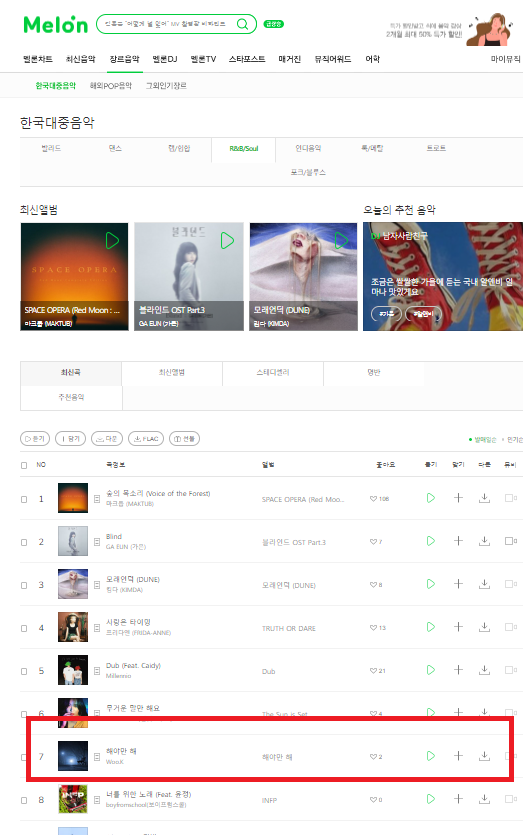Screen dimensions: 523x835
Task: Tick the checkbox for song 3
Action: tap(24, 585)
